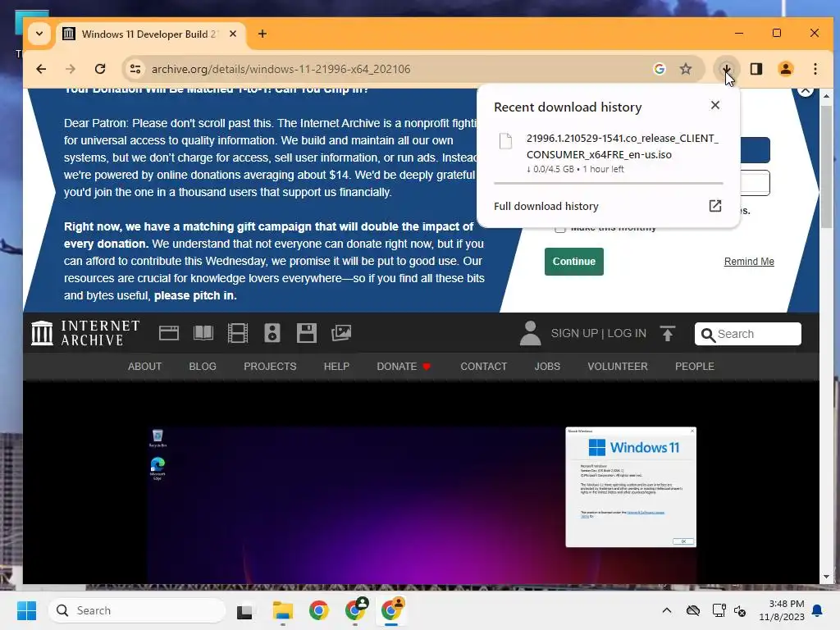
Task: Open Task View from the taskbar
Action: (244, 610)
